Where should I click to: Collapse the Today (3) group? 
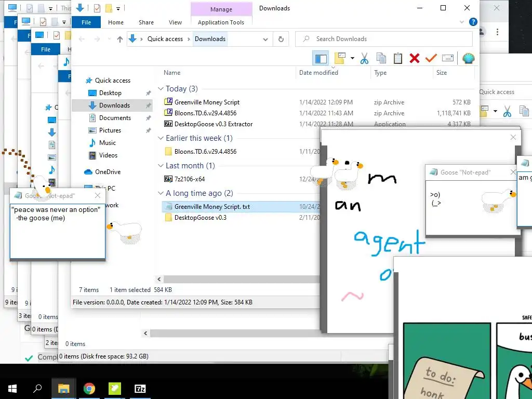161,88
